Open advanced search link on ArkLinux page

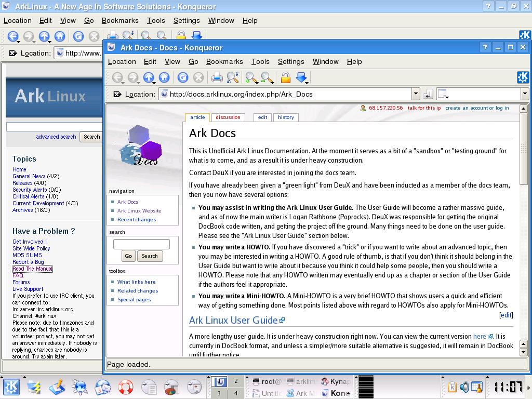pos(56,137)
